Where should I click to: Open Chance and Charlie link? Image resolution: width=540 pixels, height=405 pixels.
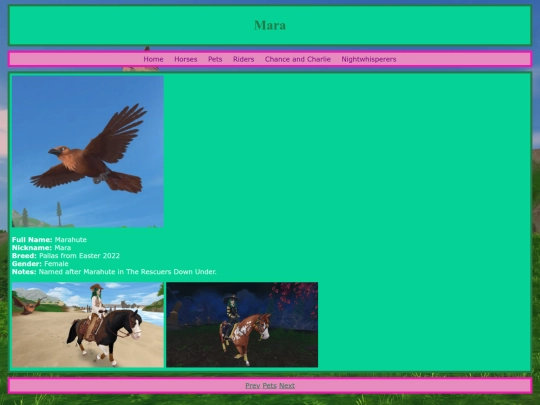pyautogui.click(x=298, y=59)
